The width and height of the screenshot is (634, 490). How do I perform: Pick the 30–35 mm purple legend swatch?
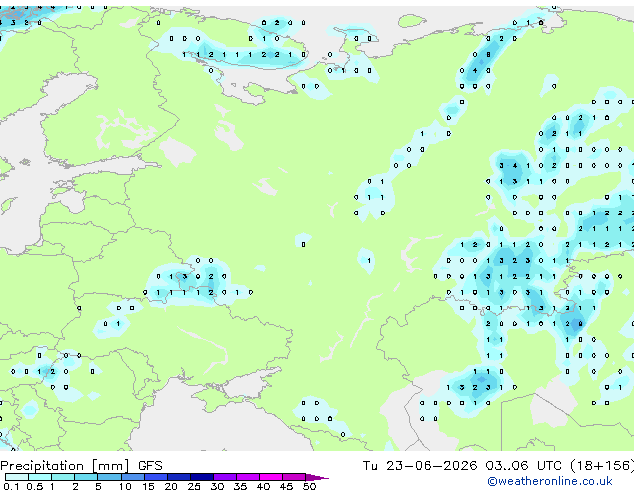tap(225, 477)
